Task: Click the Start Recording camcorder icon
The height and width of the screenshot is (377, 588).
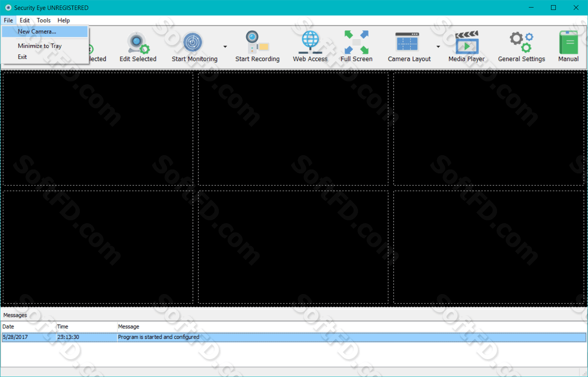Action: [x=257, y=42]
